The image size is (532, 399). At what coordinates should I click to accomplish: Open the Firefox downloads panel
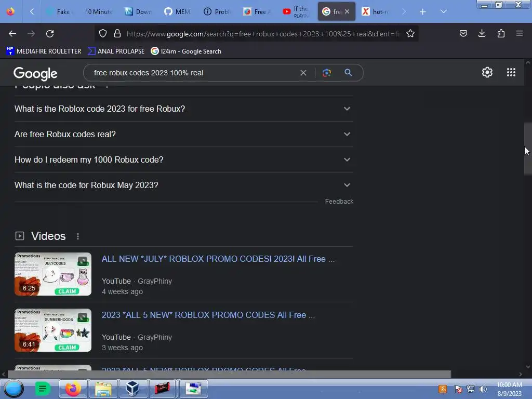tap(482, 34)
